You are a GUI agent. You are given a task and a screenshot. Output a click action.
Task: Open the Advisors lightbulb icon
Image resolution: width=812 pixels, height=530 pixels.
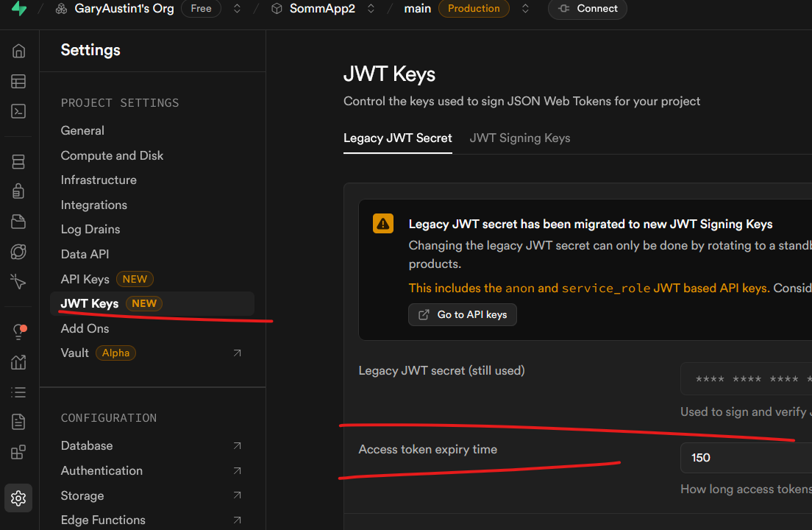pos(19,331)
